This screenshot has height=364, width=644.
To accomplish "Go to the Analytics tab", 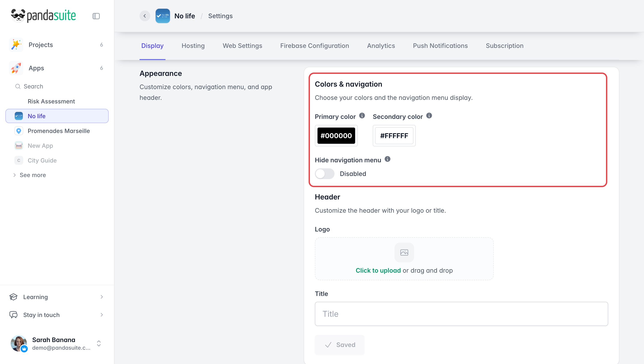I will coord(381,46).
